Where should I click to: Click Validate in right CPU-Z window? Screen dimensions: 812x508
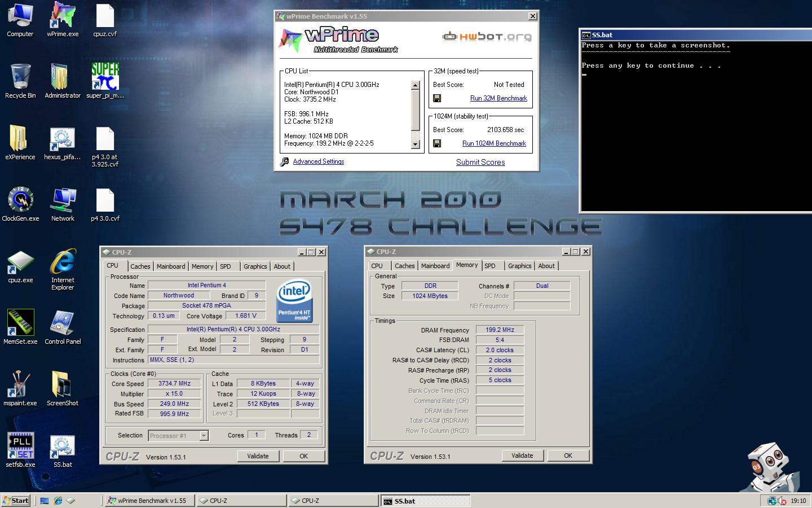522,456
